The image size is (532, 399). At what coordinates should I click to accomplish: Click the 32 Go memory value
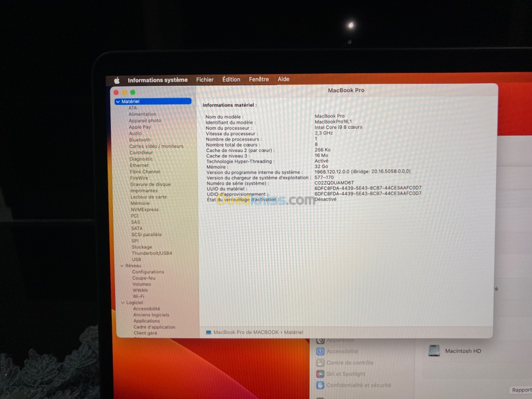coord(321,166)
